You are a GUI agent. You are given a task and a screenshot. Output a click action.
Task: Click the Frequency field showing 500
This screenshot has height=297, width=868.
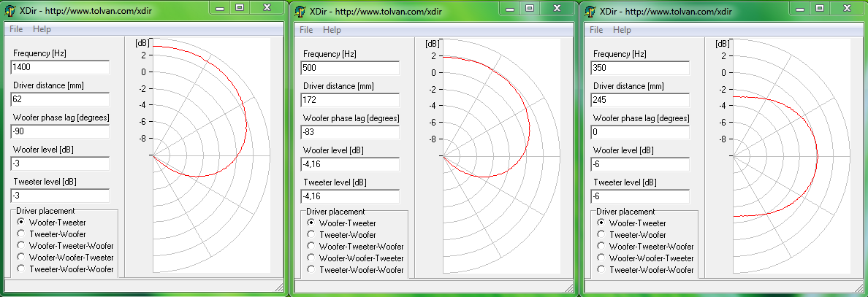(350, 68)
